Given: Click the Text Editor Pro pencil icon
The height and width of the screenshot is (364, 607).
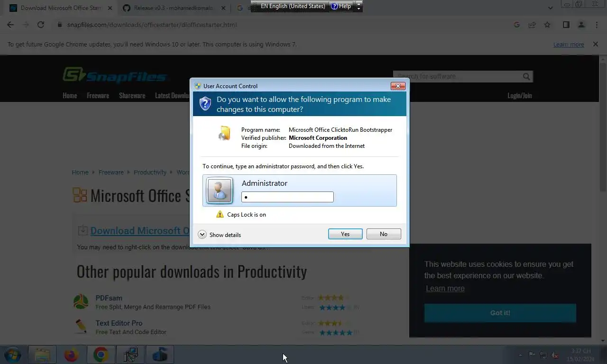Looking at the screenshot, I should click(81, 327).
